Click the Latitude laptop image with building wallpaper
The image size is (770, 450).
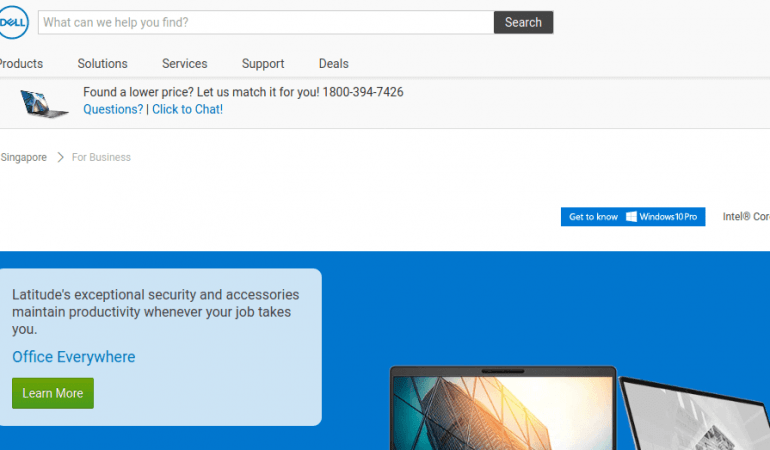pos(503,408)
